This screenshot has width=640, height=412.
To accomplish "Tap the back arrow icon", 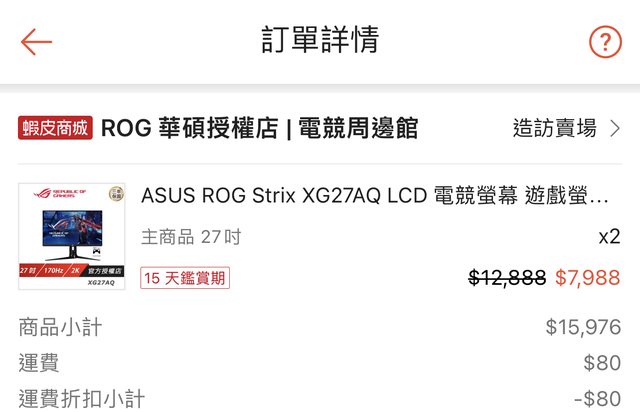I will 36,41.
